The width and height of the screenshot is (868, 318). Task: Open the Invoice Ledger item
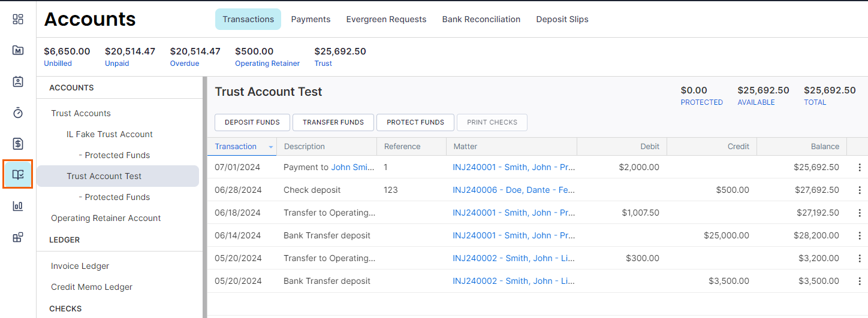tap(80, 266)
